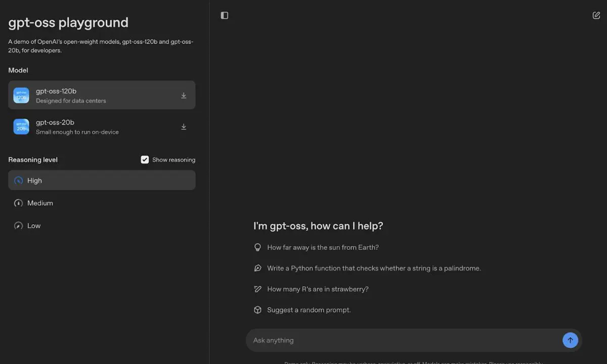Choose the Python palindrome function prompt
607x364 pixels.
point(374,268)
